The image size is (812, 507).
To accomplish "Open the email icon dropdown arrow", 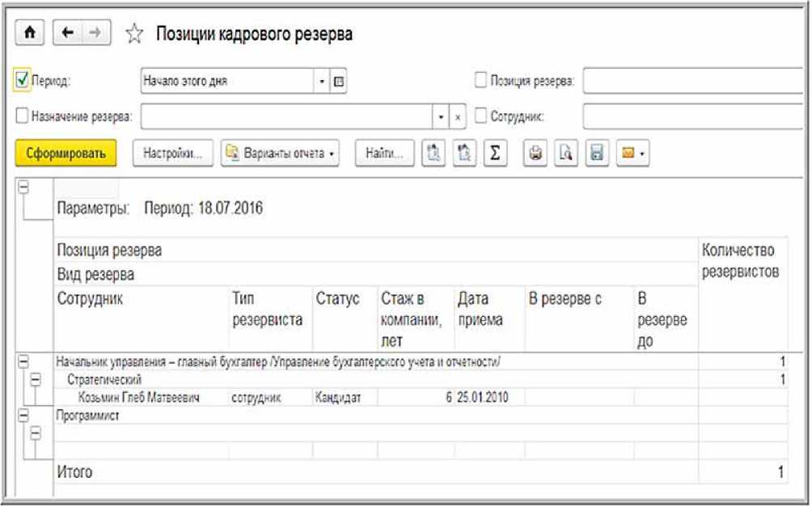I will [x=643, y=154].
